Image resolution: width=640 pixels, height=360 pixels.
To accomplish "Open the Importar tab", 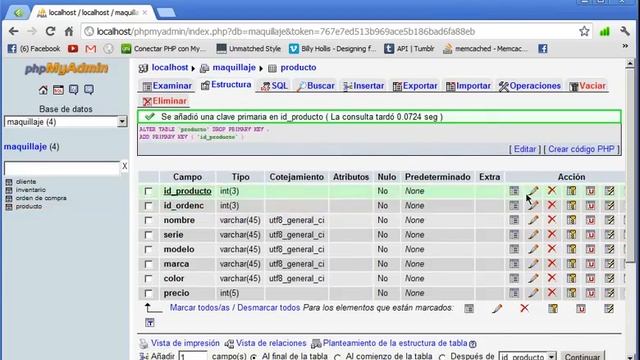I will (468, 86).
